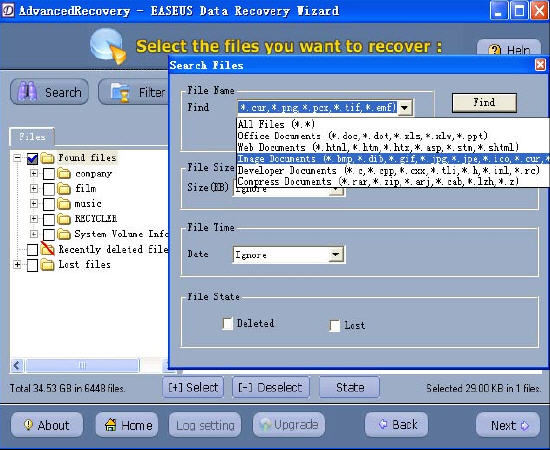Click the Home house icon
The width and height of the screenshot is (550, 450).
pos(110,425)
